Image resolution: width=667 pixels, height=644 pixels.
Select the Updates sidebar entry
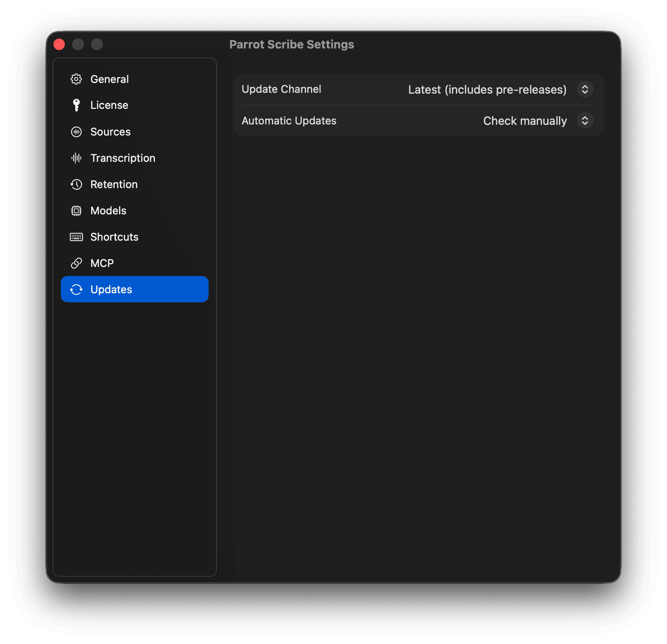point(111,289)
